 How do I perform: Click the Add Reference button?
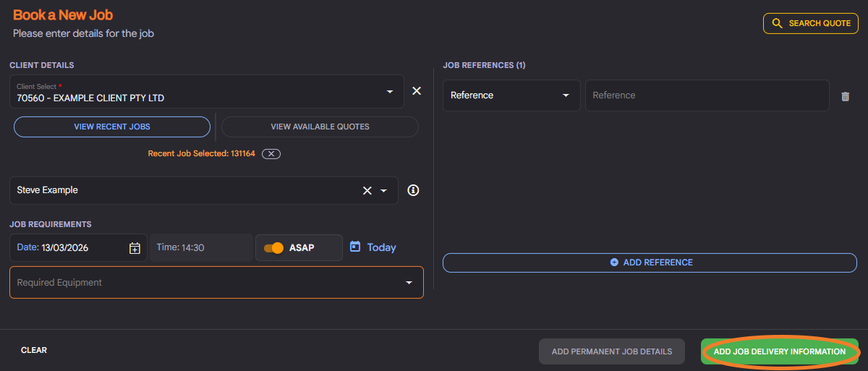[650, 263]
